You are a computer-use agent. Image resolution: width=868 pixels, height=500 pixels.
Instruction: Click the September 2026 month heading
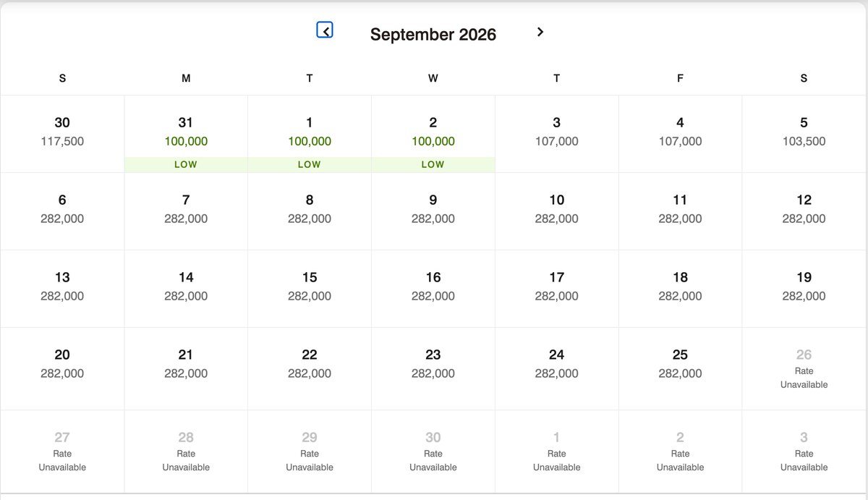433,34
